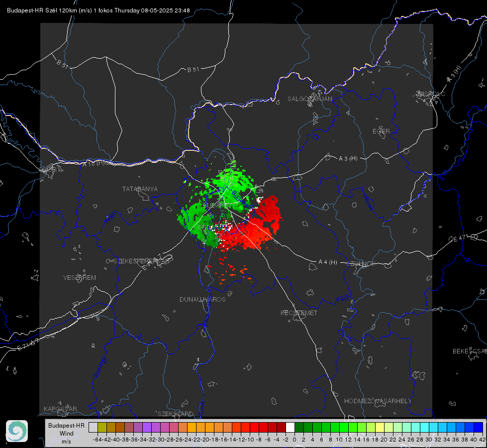Click the BÉKÉSCSABA city label
Viewport: 487px width, 448px height.
470,351
